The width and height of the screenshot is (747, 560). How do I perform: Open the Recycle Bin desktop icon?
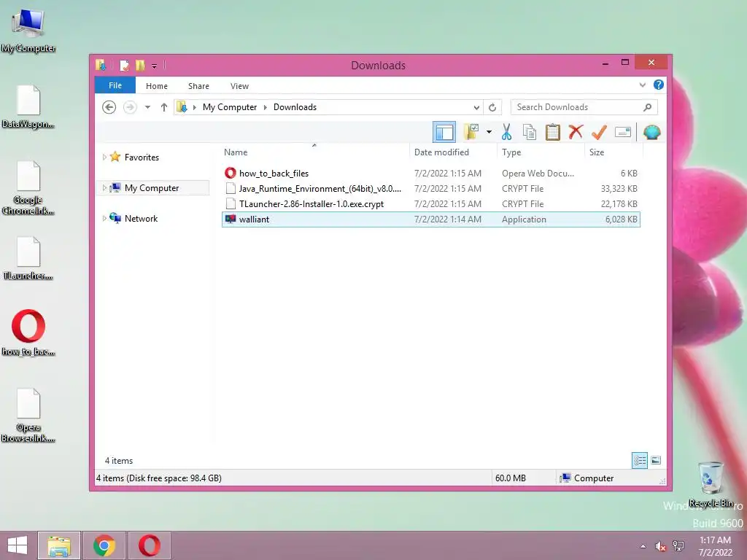[711, 484]
